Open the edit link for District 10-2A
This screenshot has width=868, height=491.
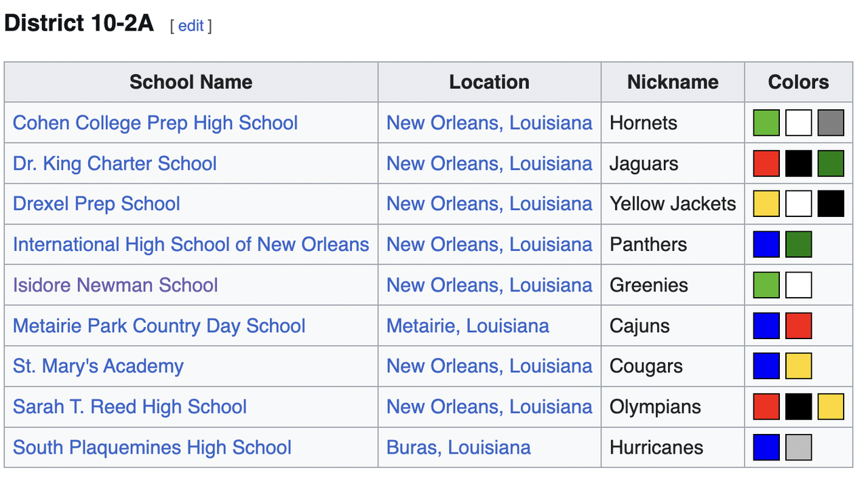click(x=191, y=26)
